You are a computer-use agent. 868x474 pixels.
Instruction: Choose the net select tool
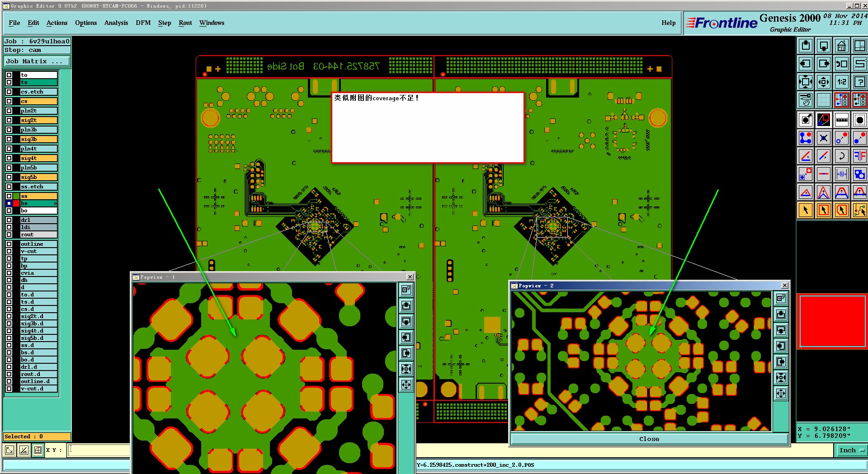(x=860, y=210)
